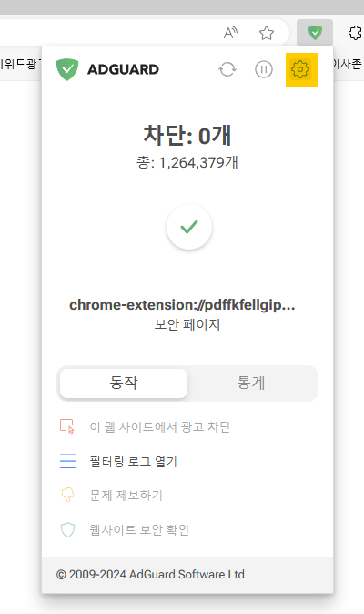The width and height of the screenshot is (364, 614).
Task: Click the AdGuard shield logo in popup header
Action: click(x=67, y=69)
